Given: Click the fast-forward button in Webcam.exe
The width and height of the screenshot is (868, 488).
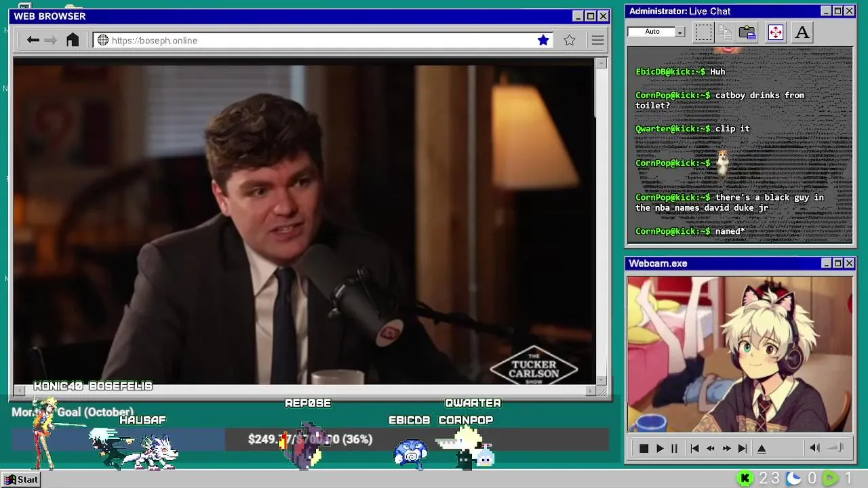Looking at the screenshot, I should (727, 448).
